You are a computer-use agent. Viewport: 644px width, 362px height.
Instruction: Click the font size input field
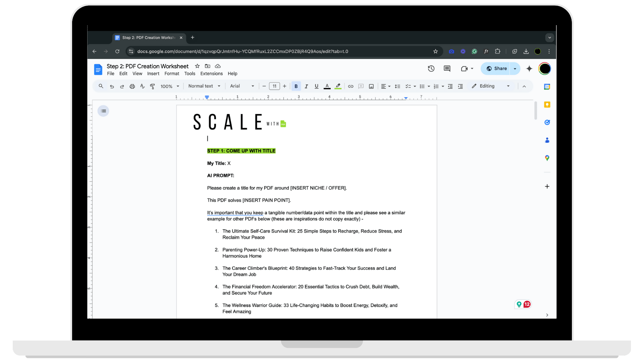(274, 86)
